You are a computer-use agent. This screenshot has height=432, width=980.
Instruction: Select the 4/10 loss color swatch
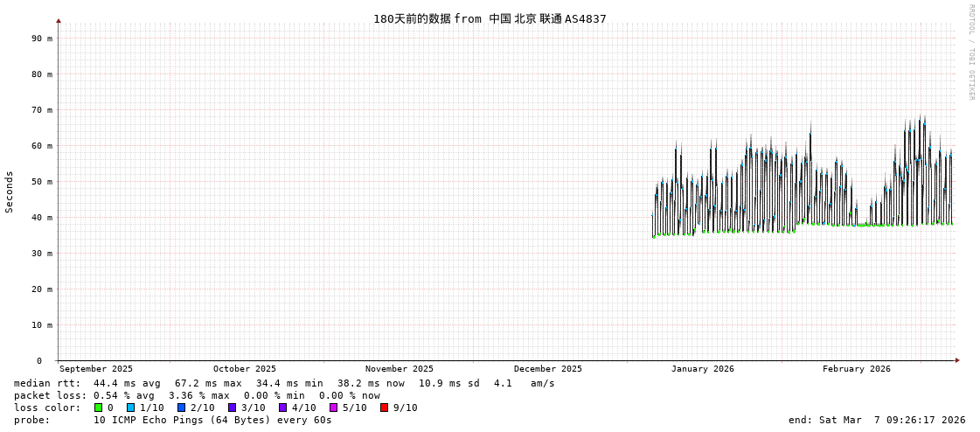[x=283, y=408]
